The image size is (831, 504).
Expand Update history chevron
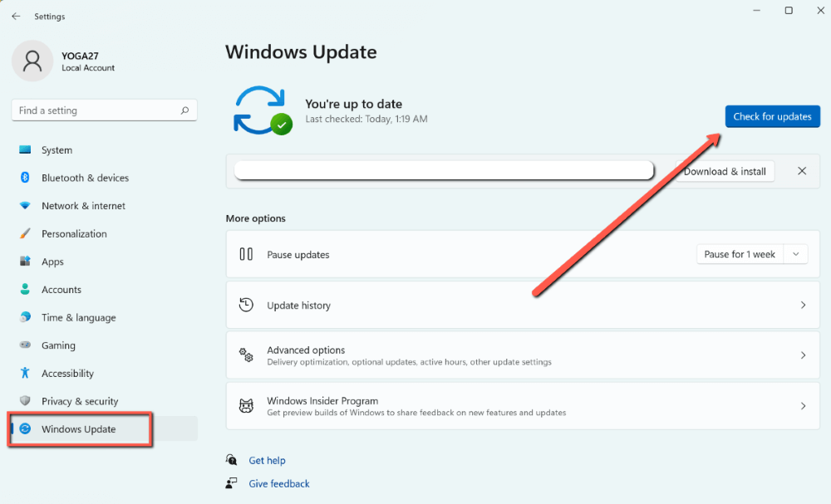pos(803,305)
